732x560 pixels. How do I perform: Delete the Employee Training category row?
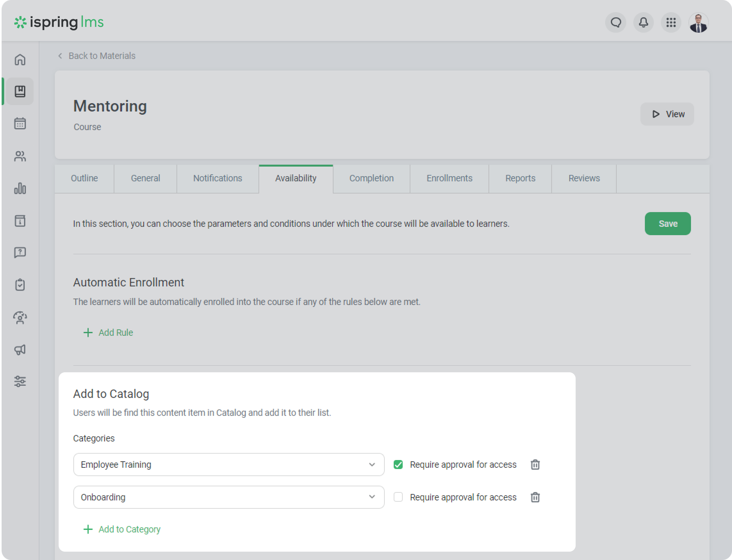535,464
